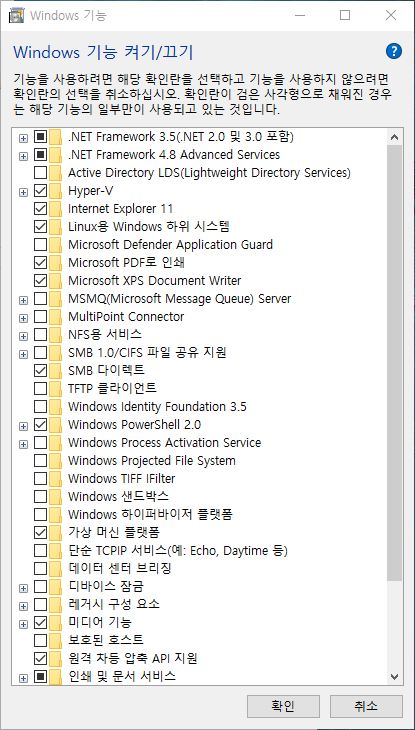Expand the 인쇄 및 문서 서비스 node

[23, 678]
